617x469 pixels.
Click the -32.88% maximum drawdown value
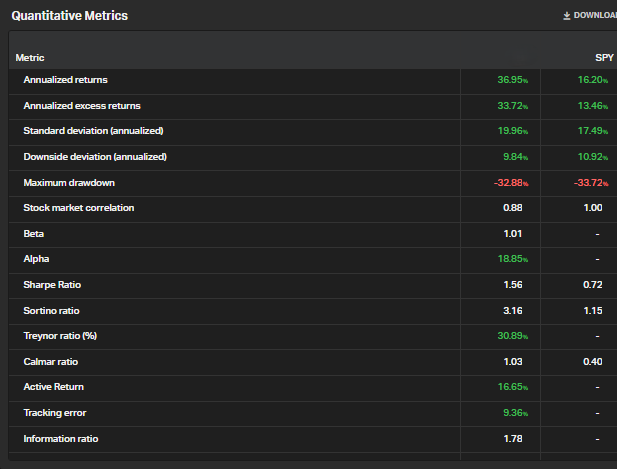pos(511,183)
